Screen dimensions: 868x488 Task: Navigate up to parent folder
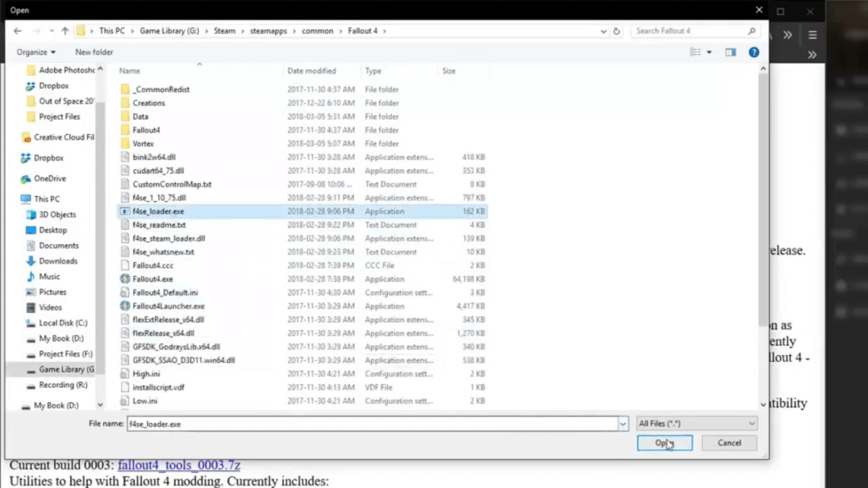[x=66, y=30]
